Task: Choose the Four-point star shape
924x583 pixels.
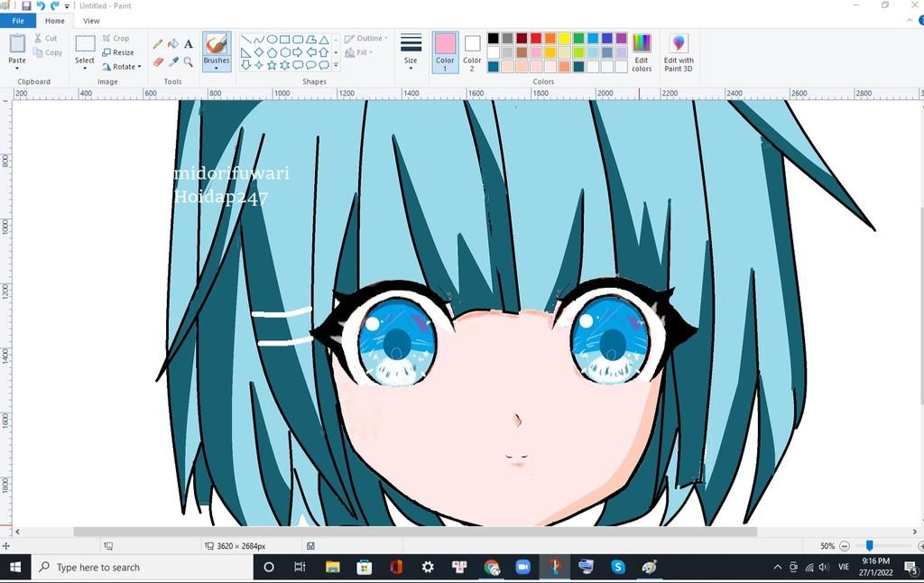Action: 259,65
